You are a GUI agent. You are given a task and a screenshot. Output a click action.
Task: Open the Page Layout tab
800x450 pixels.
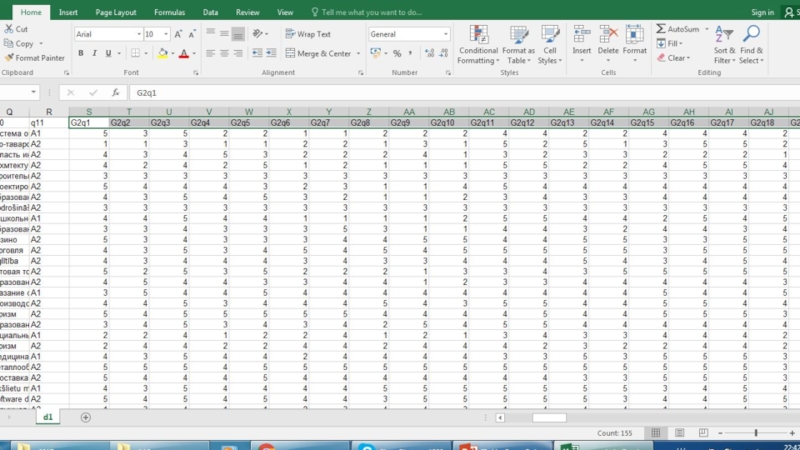coord(117,12)
